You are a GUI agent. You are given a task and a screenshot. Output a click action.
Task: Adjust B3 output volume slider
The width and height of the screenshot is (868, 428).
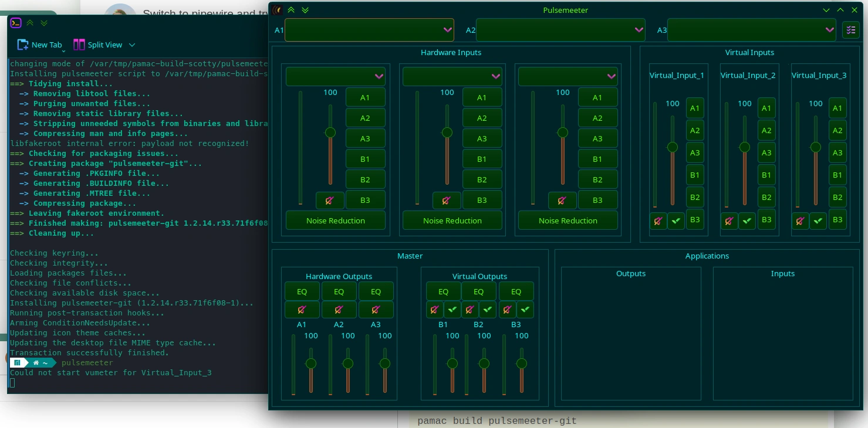pos(521,364)
